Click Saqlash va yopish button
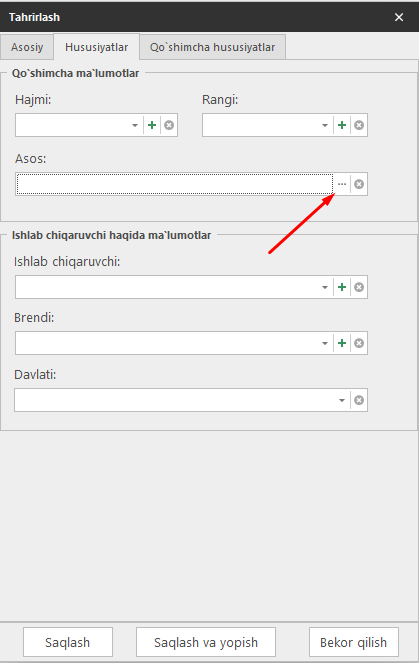The image size is (419, 663). click(206, 642)
